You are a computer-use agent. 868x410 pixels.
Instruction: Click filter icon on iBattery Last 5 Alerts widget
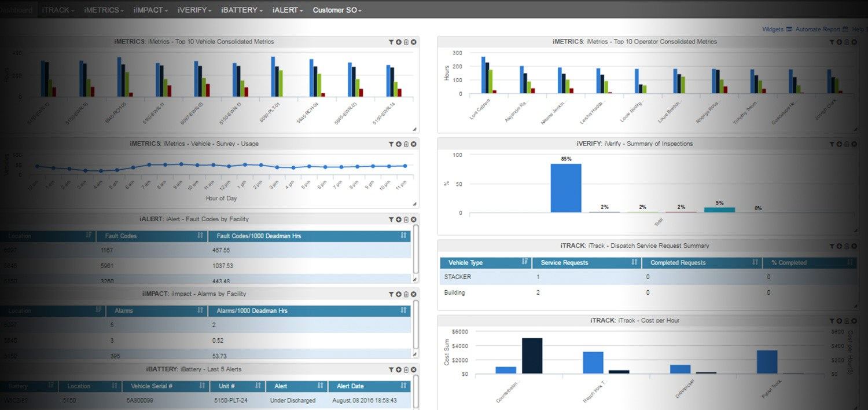pyautogui.click(x=392, y=369)
